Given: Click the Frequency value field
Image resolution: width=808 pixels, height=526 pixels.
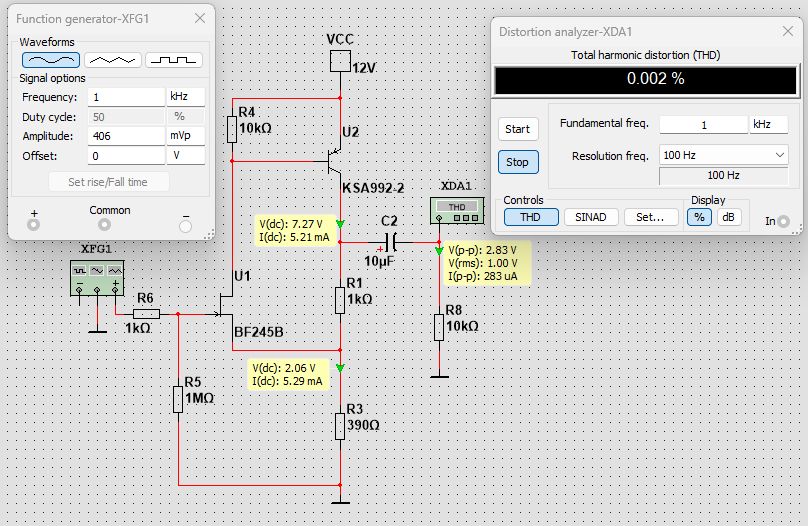Looking at the screenshot, I should 126,97.
